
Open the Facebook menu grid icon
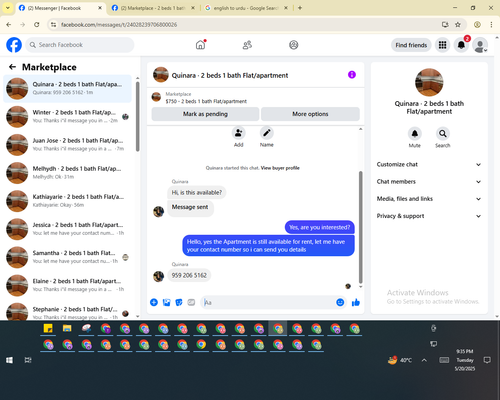(x=442, y=45)
